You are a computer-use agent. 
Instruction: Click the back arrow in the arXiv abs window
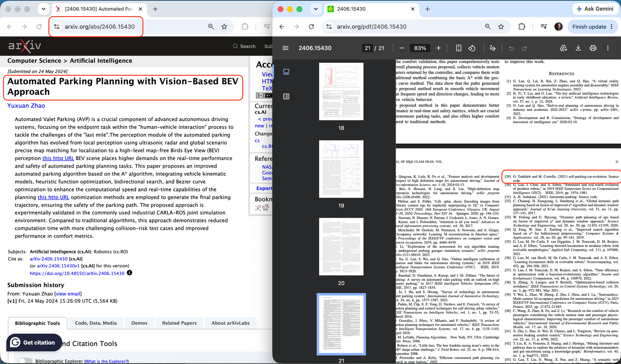click(10, 27)
